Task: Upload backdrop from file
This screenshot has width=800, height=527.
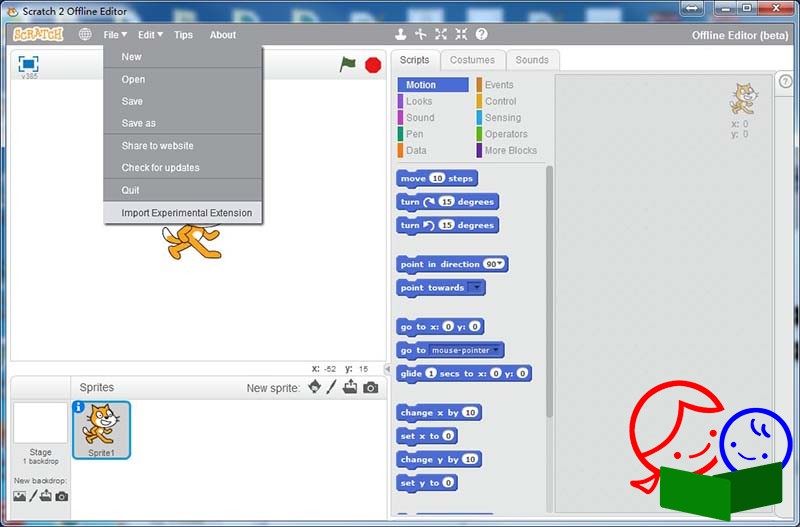Action: (x=46, y=495)
